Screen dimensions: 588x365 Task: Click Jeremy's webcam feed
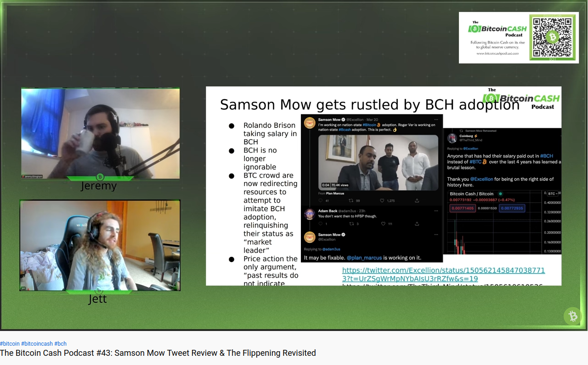pyautogui.click(x=100, y=133)
